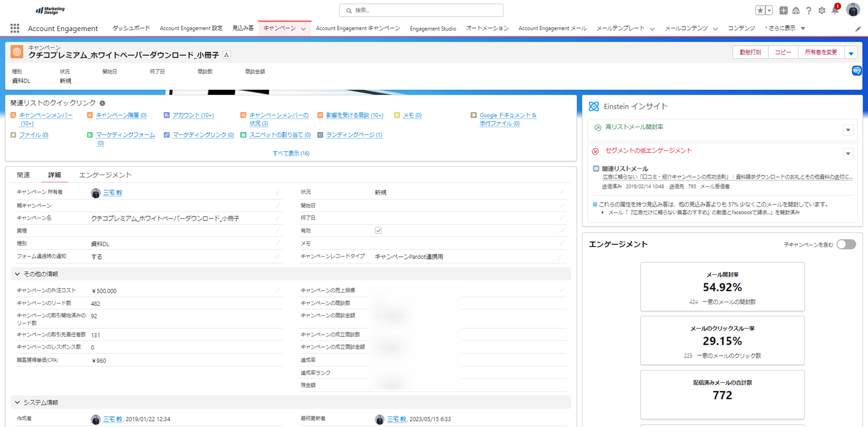
Task: Open the ランディングページ (1) quick link
Action: 354,135
